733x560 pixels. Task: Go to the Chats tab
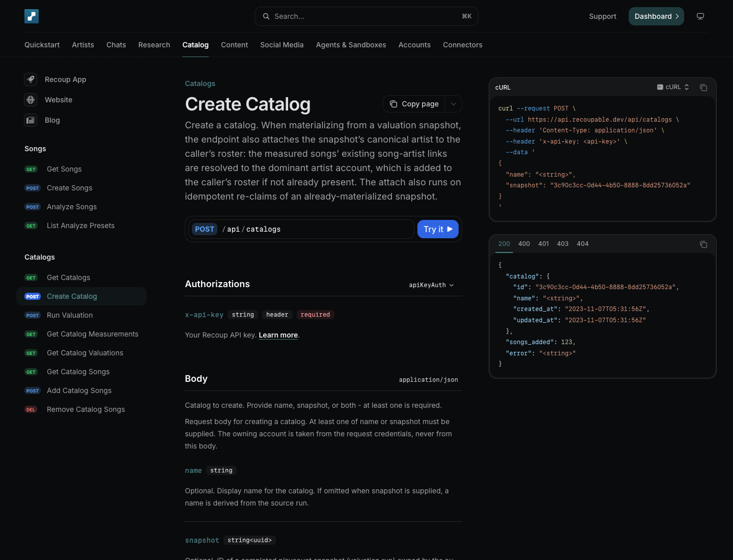(116, 45)
